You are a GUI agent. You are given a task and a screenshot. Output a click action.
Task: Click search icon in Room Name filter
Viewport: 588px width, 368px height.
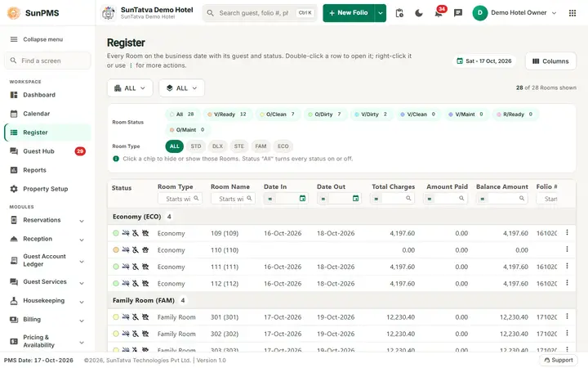(249, 198)
